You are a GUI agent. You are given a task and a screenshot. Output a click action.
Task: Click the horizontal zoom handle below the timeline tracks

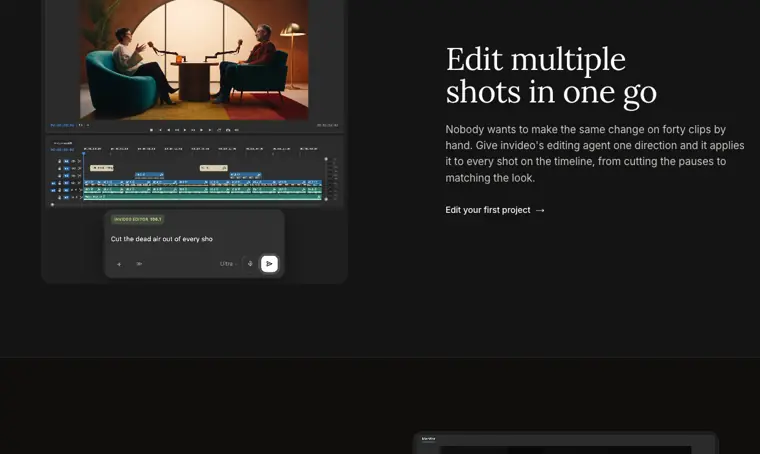[x=52, y=204]
